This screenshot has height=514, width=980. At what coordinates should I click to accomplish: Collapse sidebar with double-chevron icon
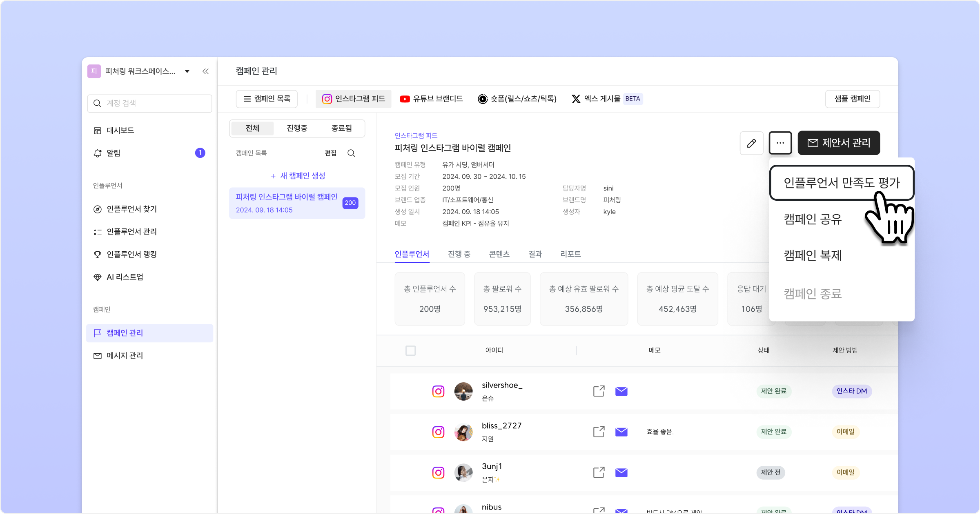(x=205, y=71)
